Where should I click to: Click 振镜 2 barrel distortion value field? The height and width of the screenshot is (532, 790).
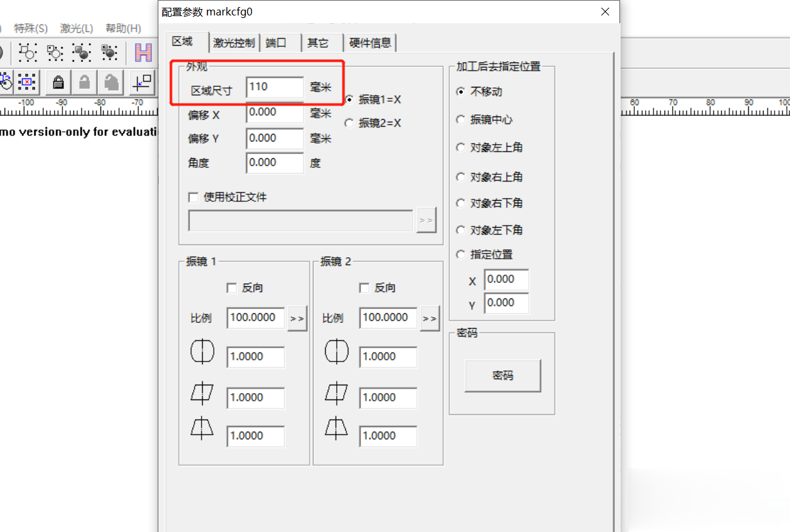coord(388,357)
